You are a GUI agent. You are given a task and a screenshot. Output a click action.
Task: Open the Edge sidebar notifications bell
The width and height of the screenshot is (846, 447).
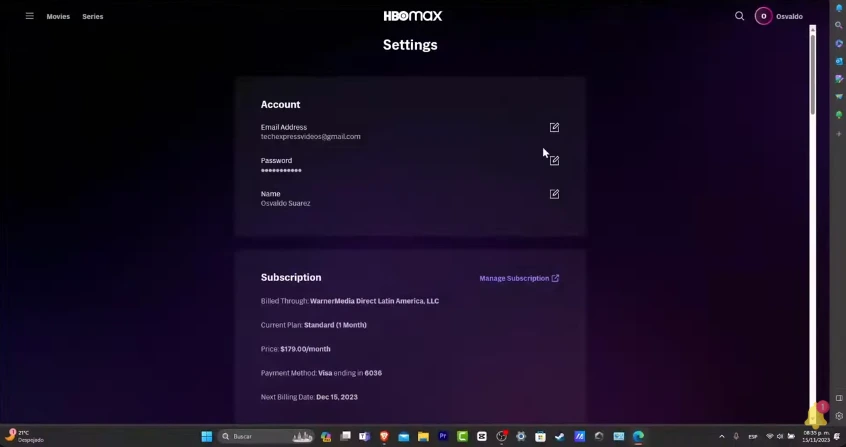[x=839, y=8]
